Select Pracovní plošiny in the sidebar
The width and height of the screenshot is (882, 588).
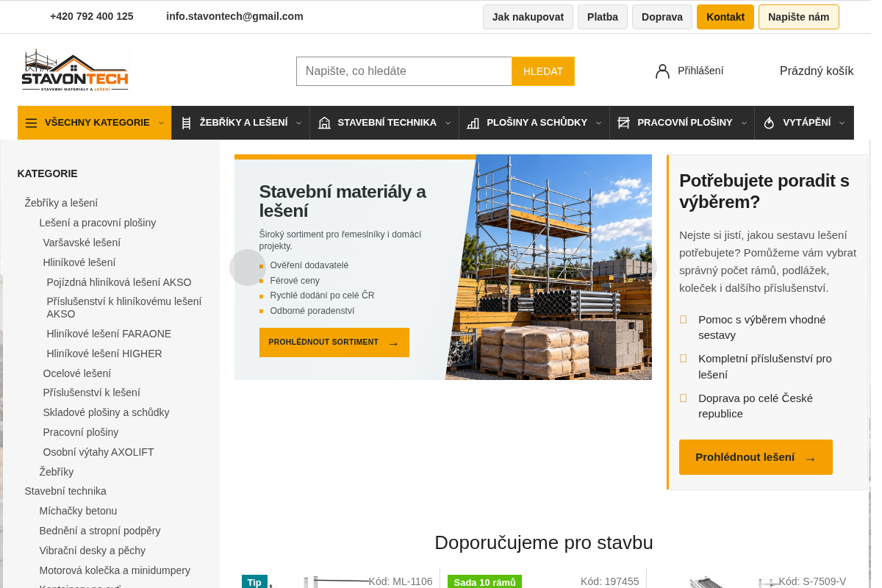[81, 432]
